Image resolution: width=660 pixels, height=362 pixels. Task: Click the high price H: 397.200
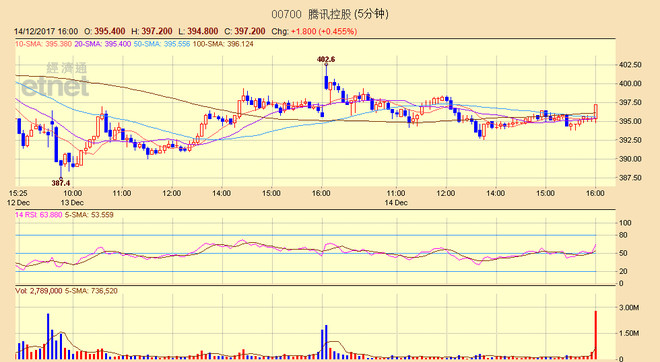[x=152, y=32]
